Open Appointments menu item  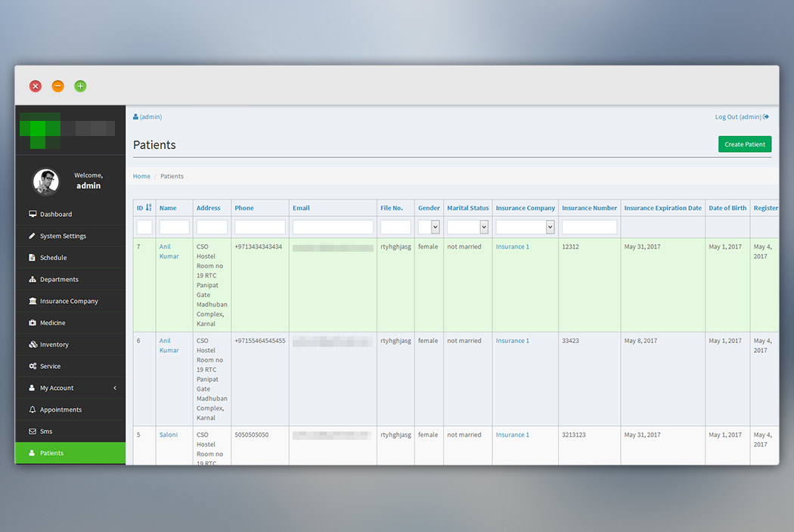tap(70, 410)
